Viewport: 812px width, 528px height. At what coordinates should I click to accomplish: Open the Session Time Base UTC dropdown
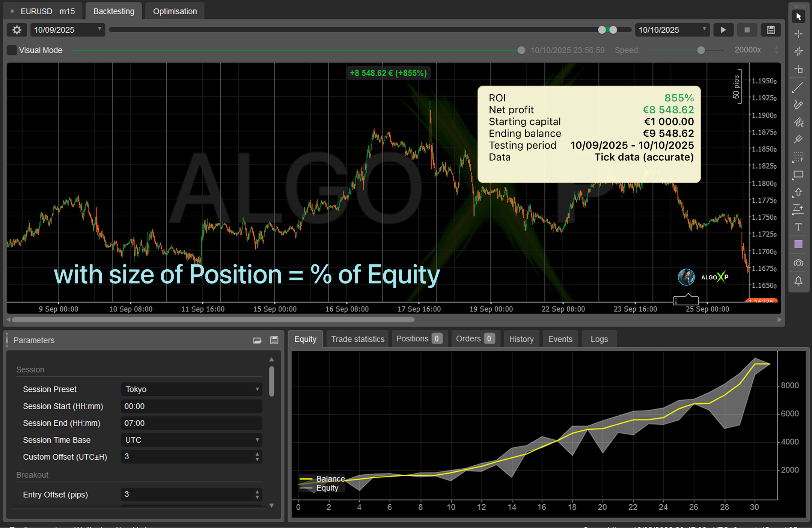[191, 440]
